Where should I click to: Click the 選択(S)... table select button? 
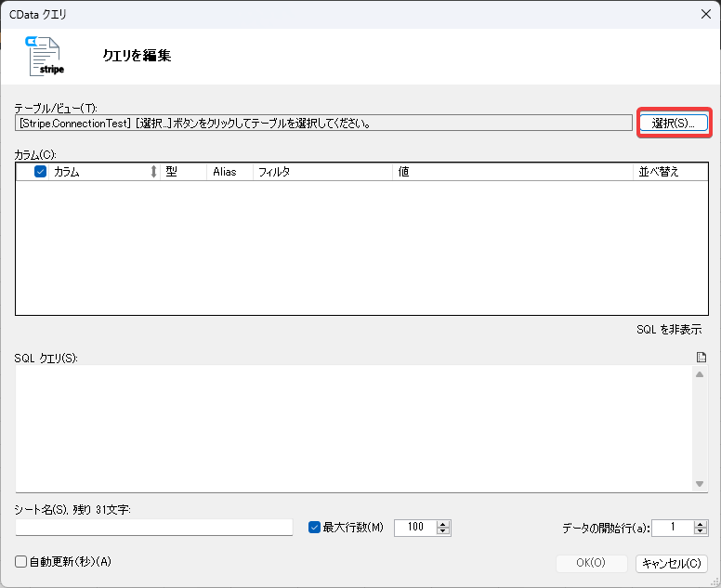point(674,123)
